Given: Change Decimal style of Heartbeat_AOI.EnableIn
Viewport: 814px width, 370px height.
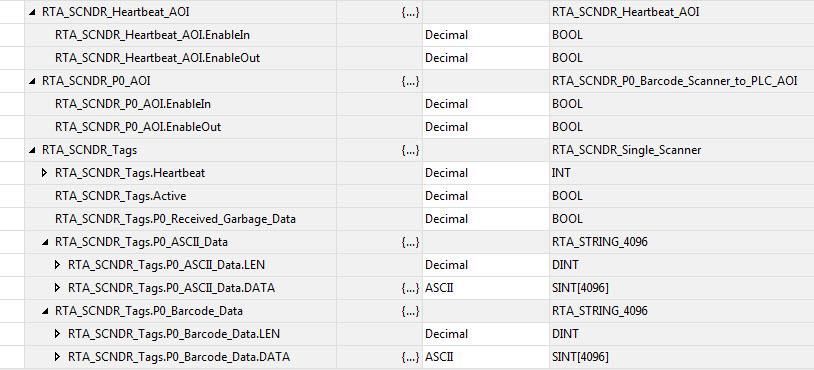Looking at the screenshot, I should [486, 35].
